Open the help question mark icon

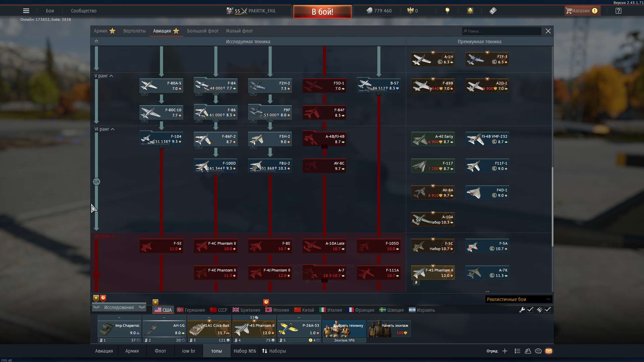pyautogui.click(x=618, y=11)
